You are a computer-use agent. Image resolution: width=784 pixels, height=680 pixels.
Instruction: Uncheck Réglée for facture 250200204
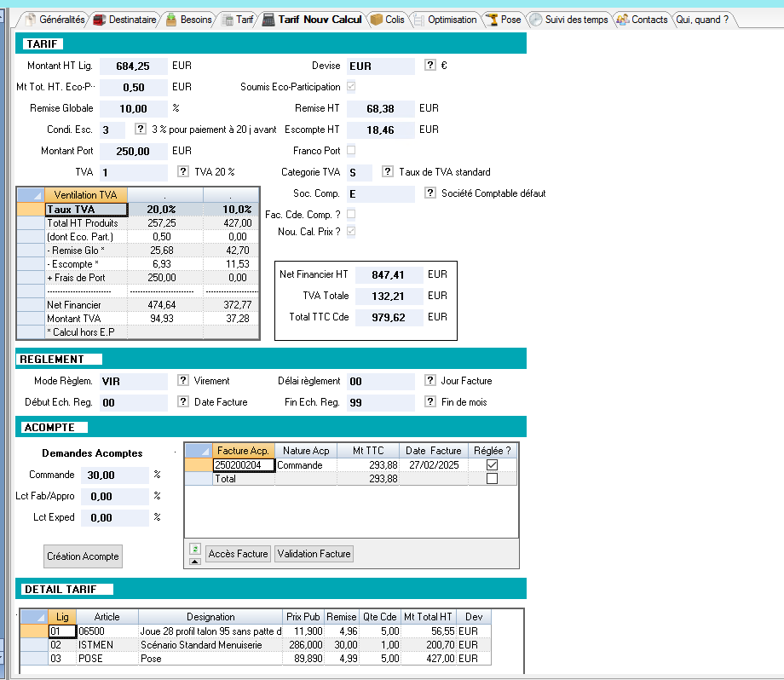pyautogui.click(x=492, y=465)
